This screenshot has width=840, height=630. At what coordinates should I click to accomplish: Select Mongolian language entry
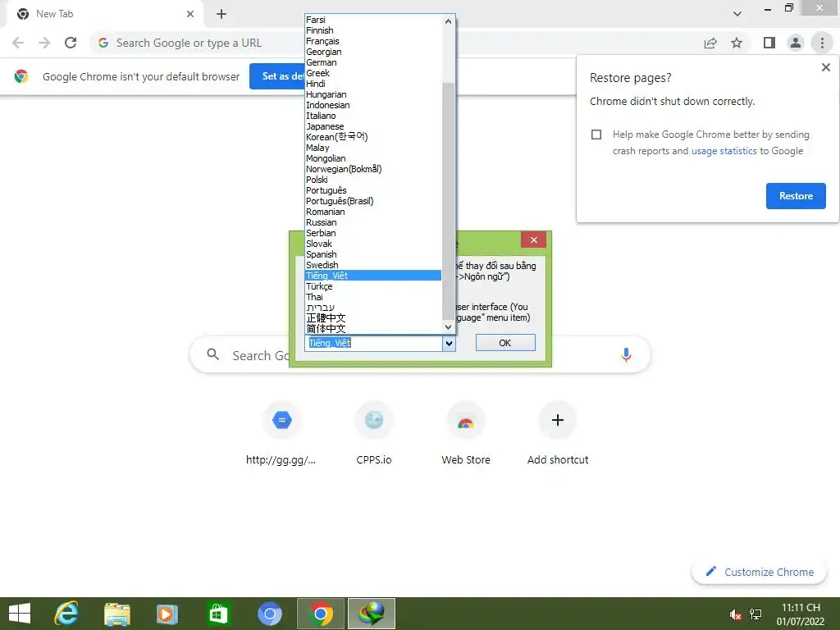pyautogui.click(x=373, y=158)
